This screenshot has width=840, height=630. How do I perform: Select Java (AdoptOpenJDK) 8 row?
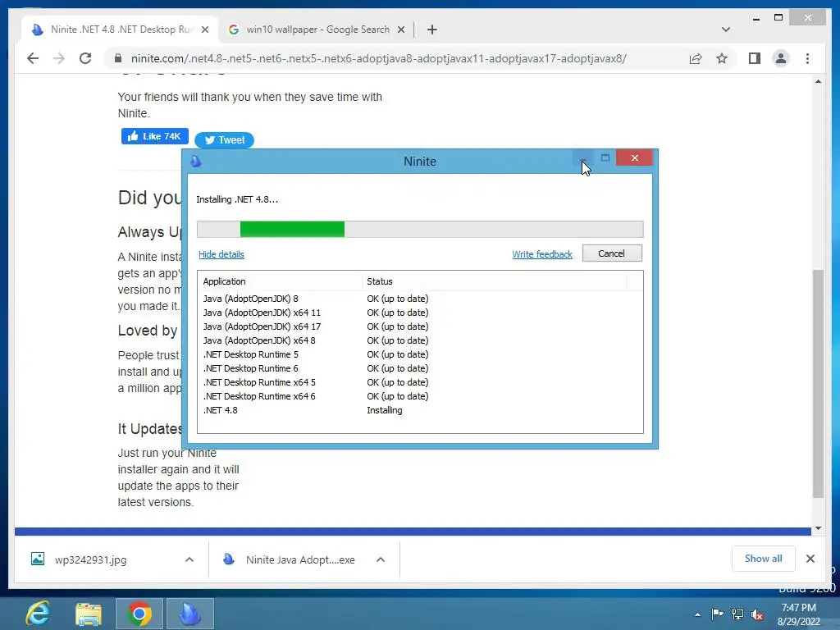pyautogui.click(x=420, y=299)
